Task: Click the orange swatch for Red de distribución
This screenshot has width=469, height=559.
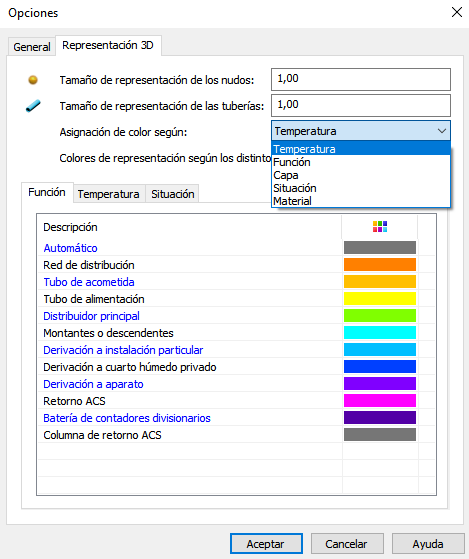Action: tap(380, 265)
